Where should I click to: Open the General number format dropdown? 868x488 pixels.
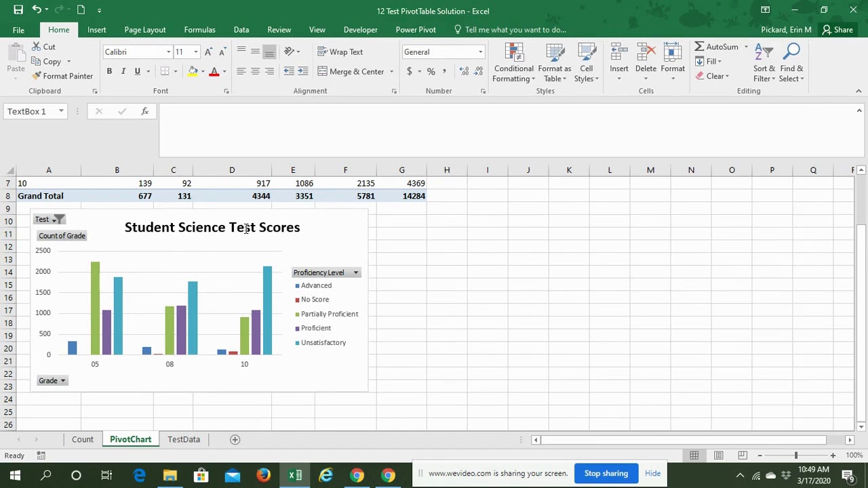tap(480, 52)
